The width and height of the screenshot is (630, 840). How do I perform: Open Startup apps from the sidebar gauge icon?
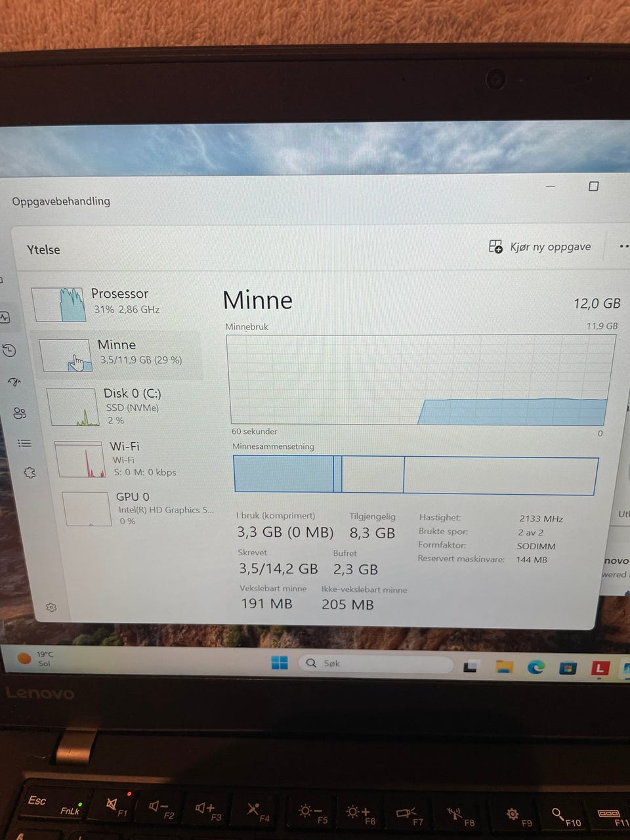[14, 382]
